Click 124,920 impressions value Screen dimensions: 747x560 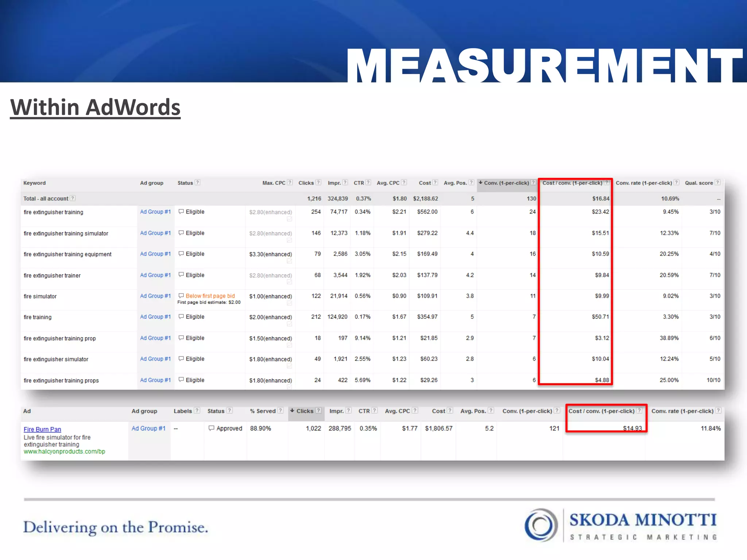click(x=337, y=316)
